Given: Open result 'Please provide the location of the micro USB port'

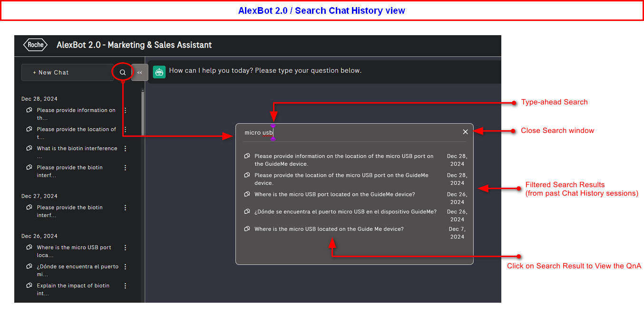Looking at the screenshot, I should tap(342, 179).
